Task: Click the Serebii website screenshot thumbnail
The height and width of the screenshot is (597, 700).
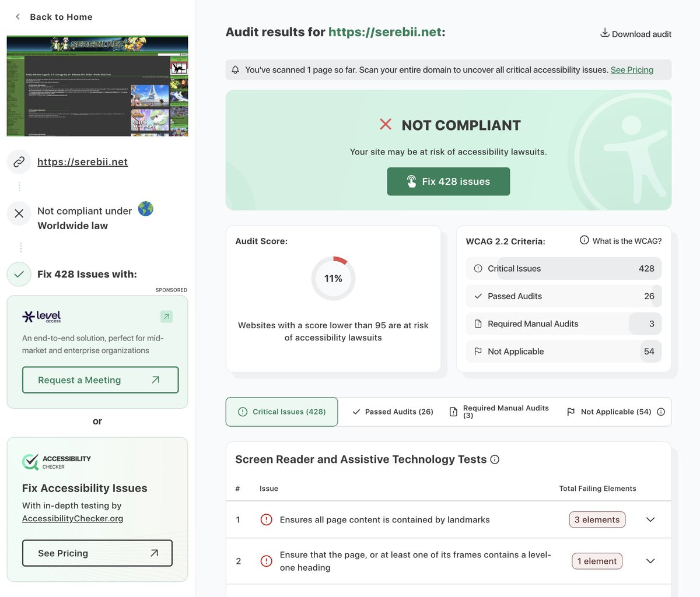Action: [x=97, y=86]
